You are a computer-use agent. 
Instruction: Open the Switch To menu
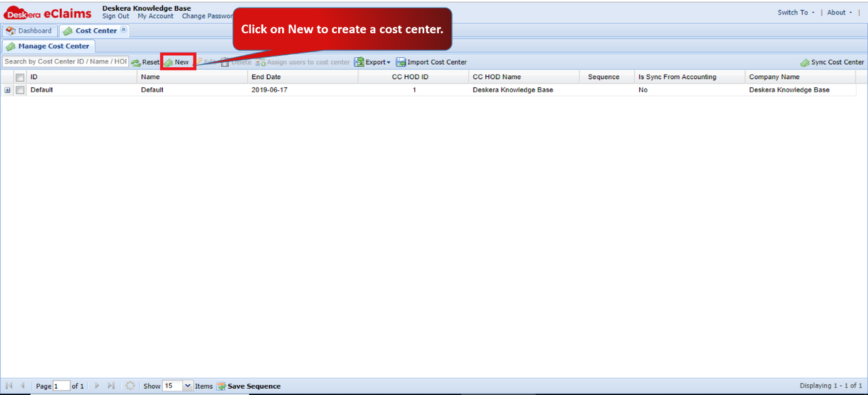(x=796, y=13)
